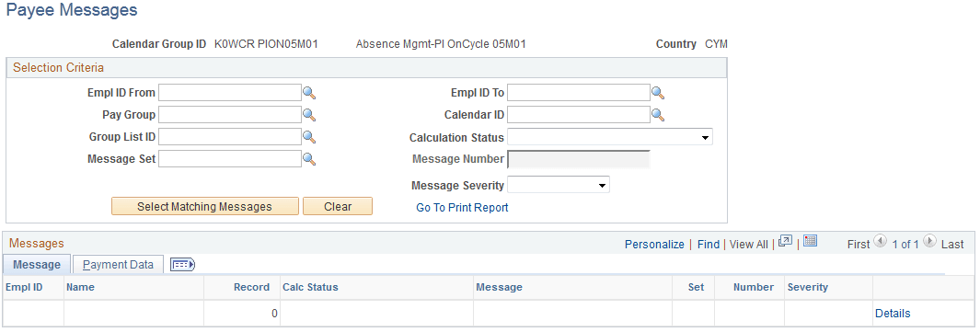Open Go To Print Report link
The height and width of the screenshot is (332, 980).
[x=462, y=208]
